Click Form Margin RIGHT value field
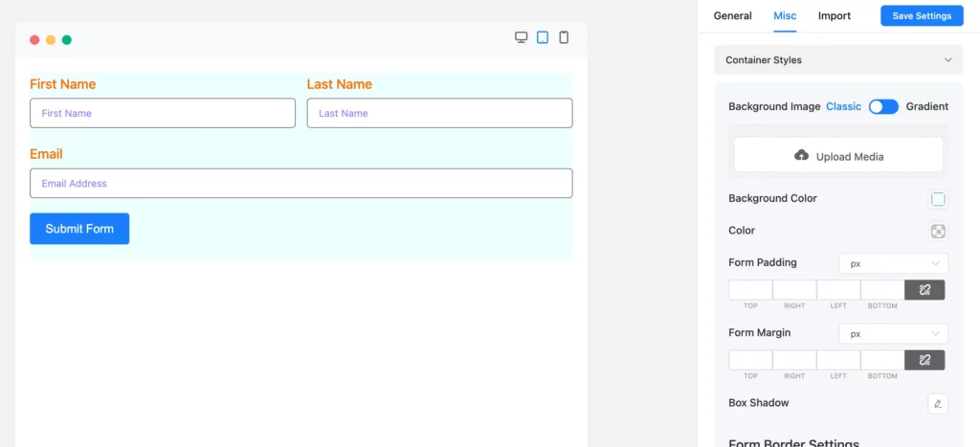Viewport: 980px width, 447px height. click(x=794, y=360)
